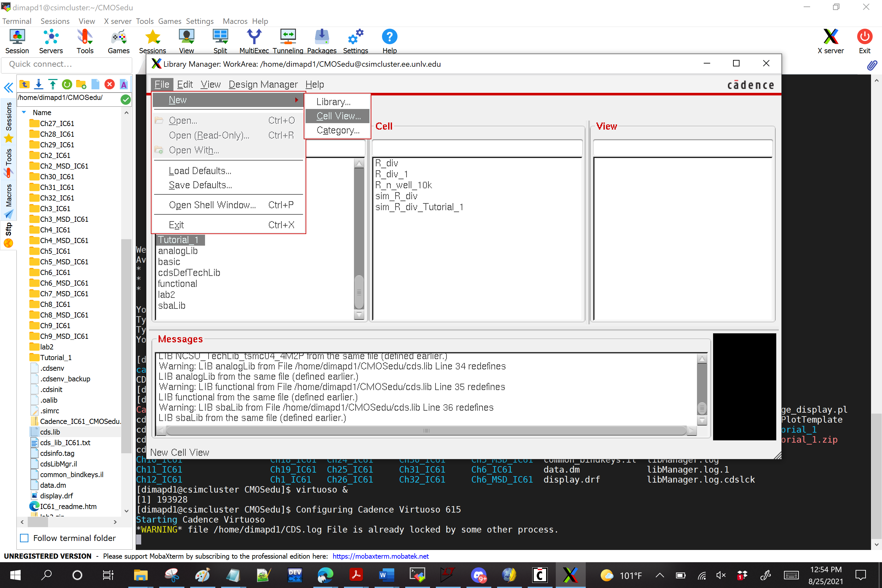
Task: Show hidden system tray icons chevron
Action: pyautogui.click(x=660, y=575)
